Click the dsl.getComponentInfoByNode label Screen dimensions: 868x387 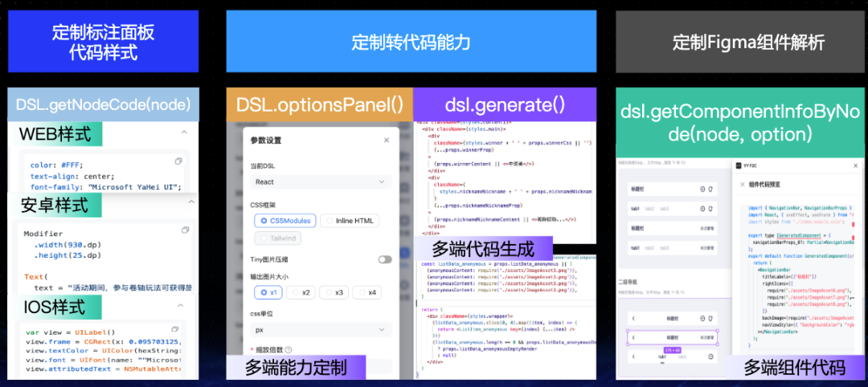[x=739, y=124]
